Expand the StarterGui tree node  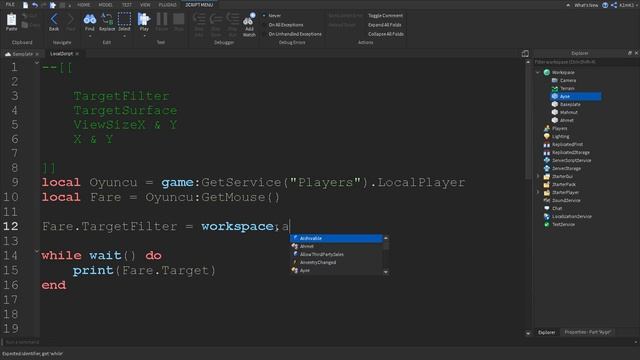[x=538, y=176]
